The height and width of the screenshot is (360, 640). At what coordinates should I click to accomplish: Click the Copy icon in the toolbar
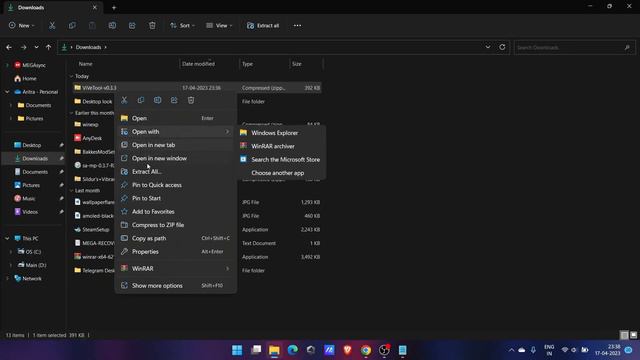pyautogui.click(x=72, y=25)
